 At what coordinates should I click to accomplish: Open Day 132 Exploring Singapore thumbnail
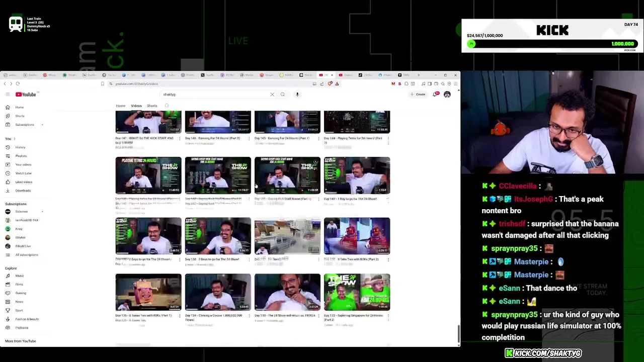pos(357,292)
